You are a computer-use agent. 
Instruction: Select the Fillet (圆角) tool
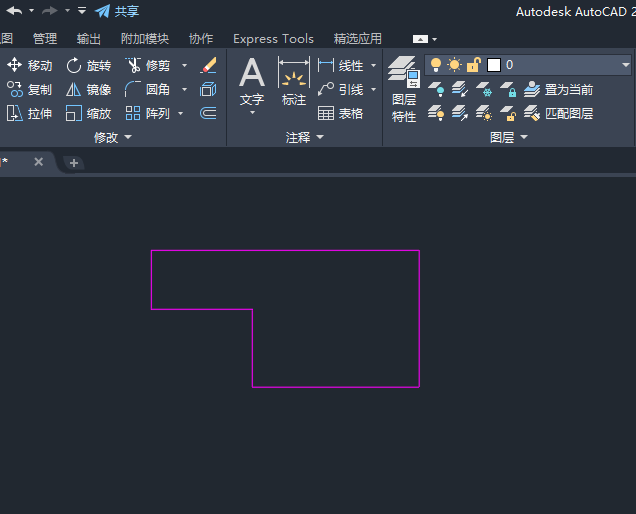[148, 89]
